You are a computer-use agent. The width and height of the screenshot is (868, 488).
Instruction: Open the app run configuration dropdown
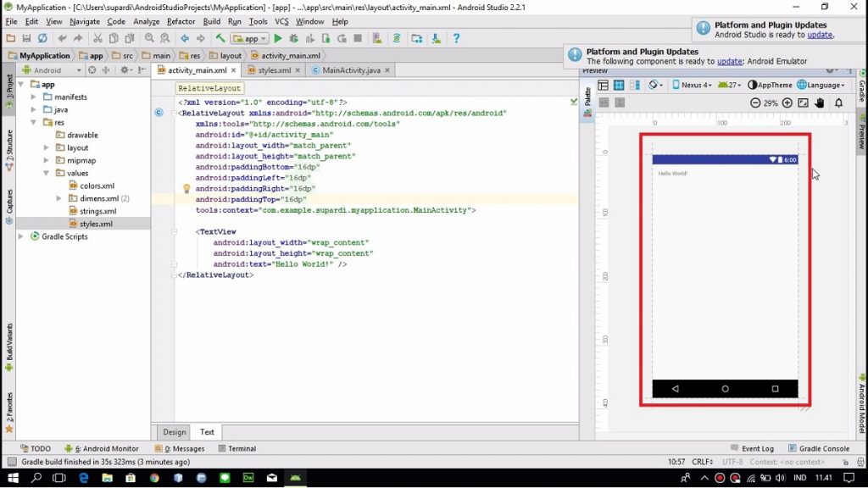click(x=250, y=39)
